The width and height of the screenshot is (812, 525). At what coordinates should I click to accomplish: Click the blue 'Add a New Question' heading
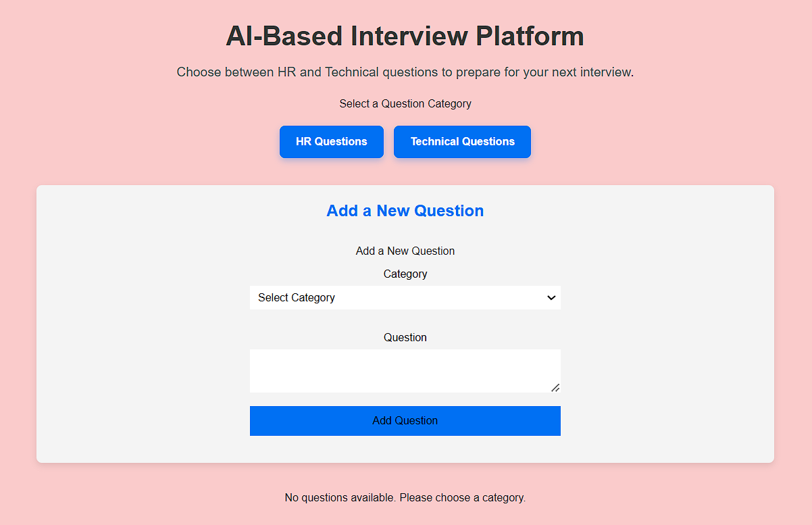coord(405,211)
